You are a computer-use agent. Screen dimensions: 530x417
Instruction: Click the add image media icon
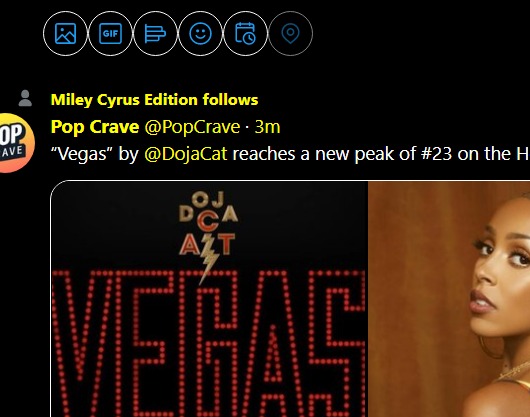coord(65,33)
